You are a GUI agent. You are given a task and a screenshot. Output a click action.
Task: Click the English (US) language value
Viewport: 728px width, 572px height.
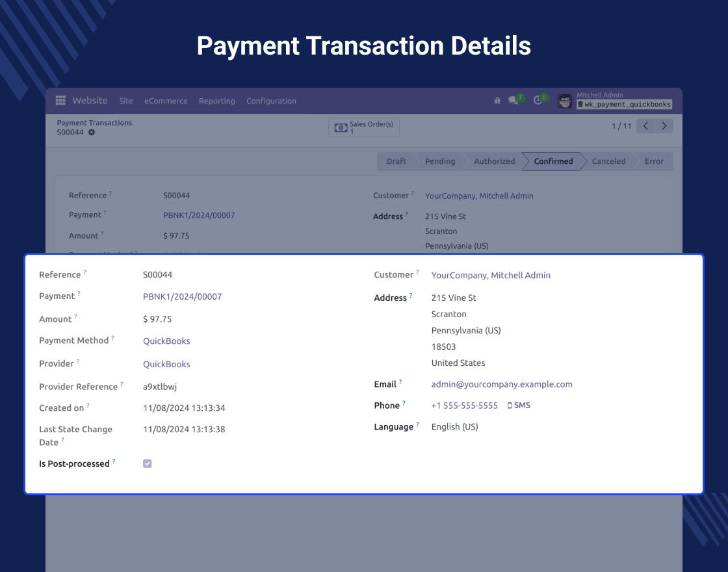(454, 426)
